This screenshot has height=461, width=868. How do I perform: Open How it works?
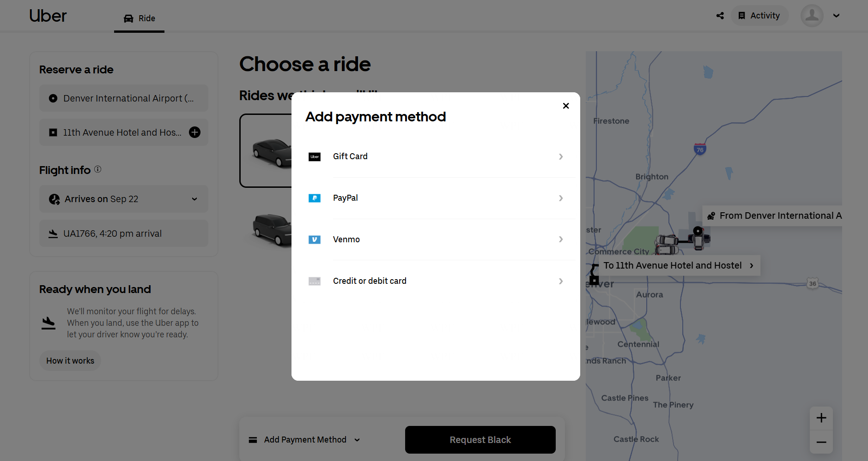[70, 361]
